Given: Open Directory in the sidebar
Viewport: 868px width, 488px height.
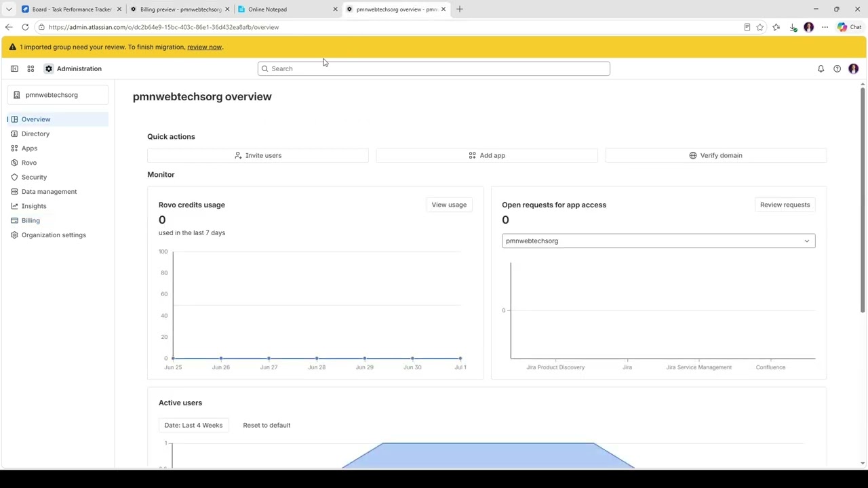Looking at the screenshot, I should pyautogui.click(x=58, y=134).
